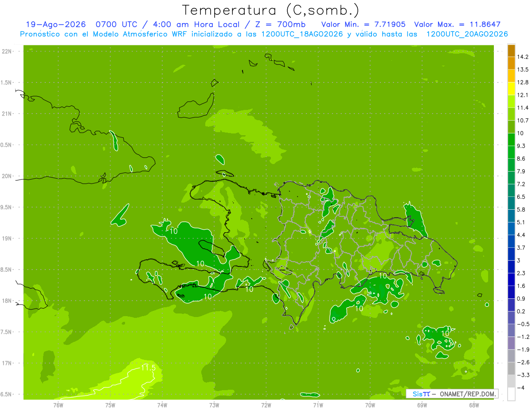Click the "71W" longitude axis label
Image resolution: width=532 pixels, height=411 pixels.
coord(318,405)
